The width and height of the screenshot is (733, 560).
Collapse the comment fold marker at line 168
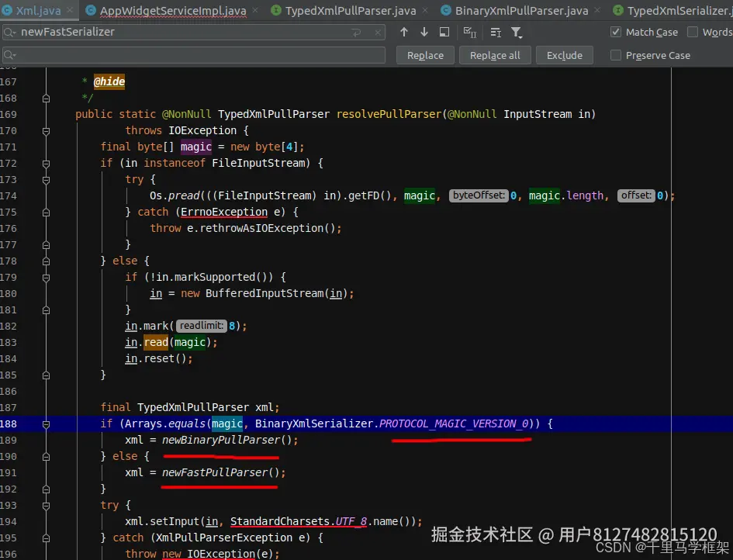pos(46,99)
